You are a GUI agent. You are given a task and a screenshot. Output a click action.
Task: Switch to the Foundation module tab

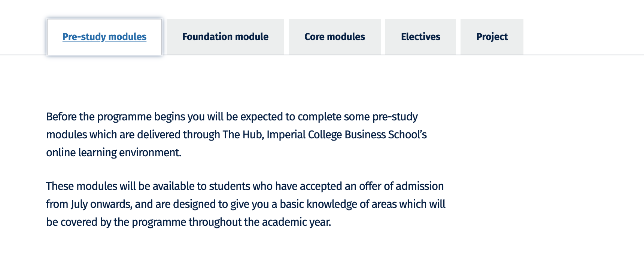click(225, 37)
